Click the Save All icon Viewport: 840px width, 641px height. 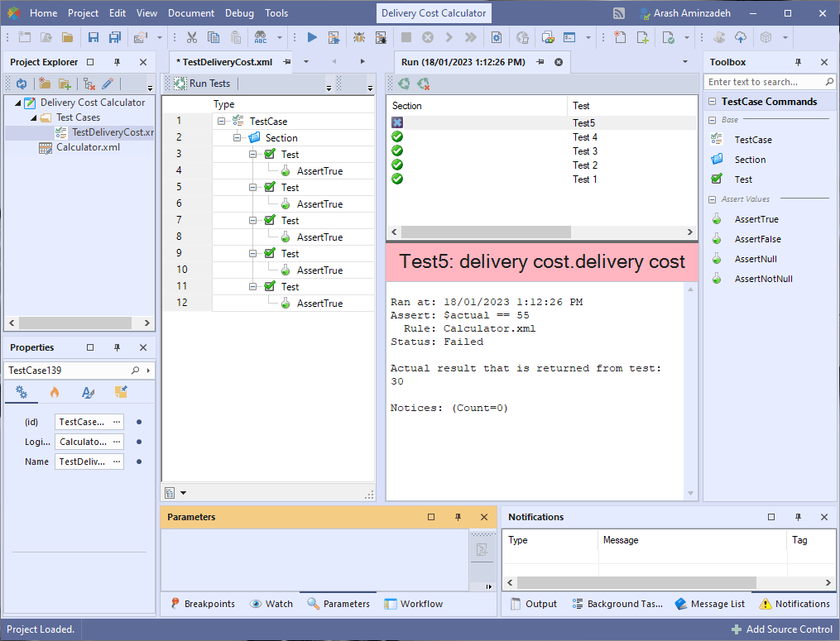point(115,37)
